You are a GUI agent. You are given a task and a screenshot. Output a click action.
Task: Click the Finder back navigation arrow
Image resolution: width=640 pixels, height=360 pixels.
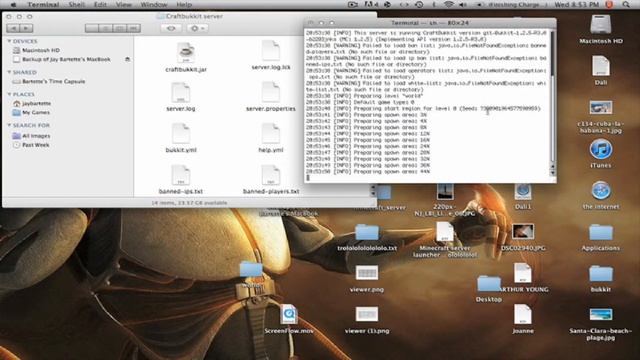click(13, 28)
